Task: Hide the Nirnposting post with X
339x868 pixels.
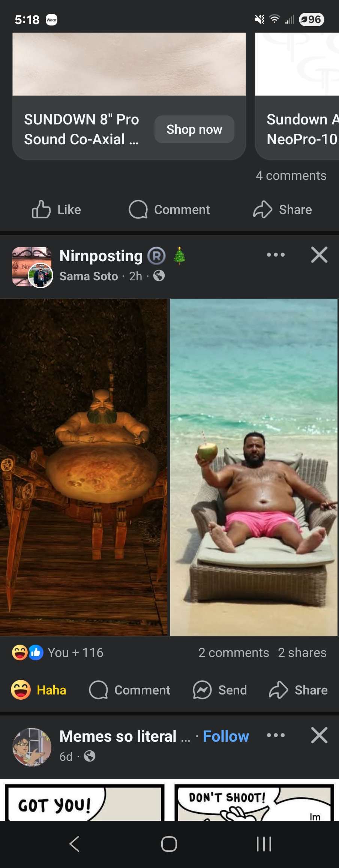Action: point(319,255)
